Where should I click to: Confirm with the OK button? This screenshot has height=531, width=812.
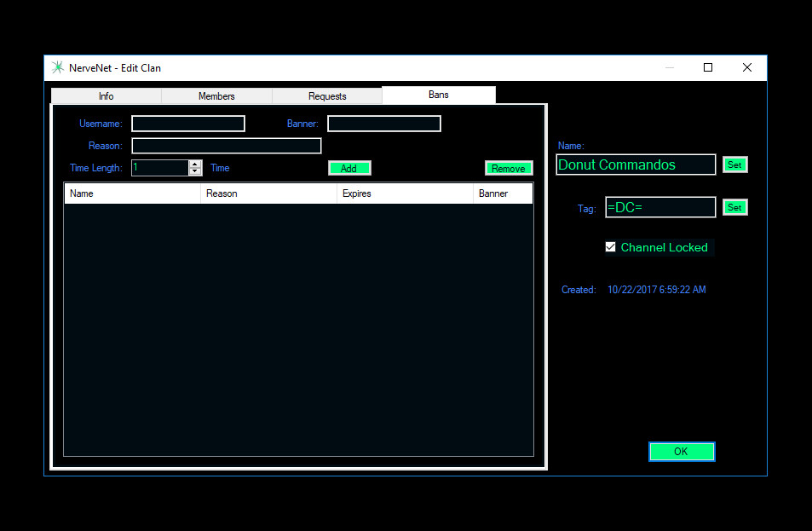point(681,452)
